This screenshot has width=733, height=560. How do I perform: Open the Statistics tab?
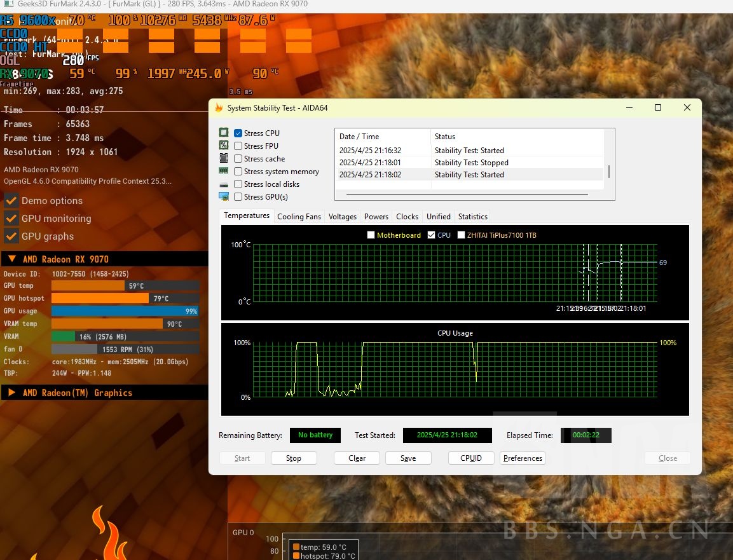(472, 216)
